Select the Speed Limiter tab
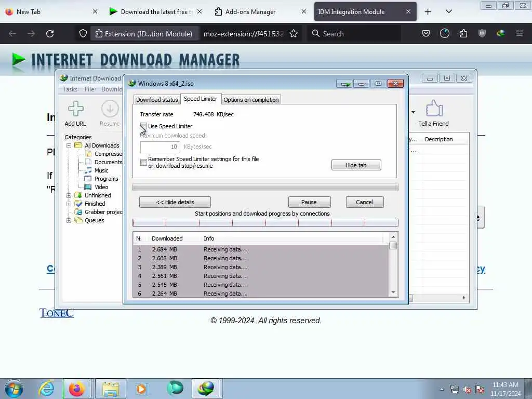532x399 pixels. pyautogui.click(x=201, y=99)
